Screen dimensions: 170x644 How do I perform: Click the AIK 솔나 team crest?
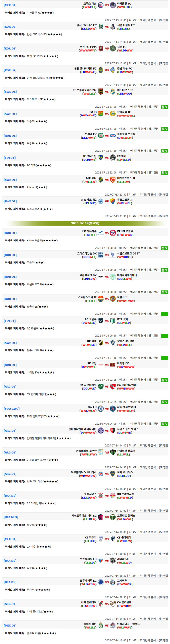click(x=101, y=179)
